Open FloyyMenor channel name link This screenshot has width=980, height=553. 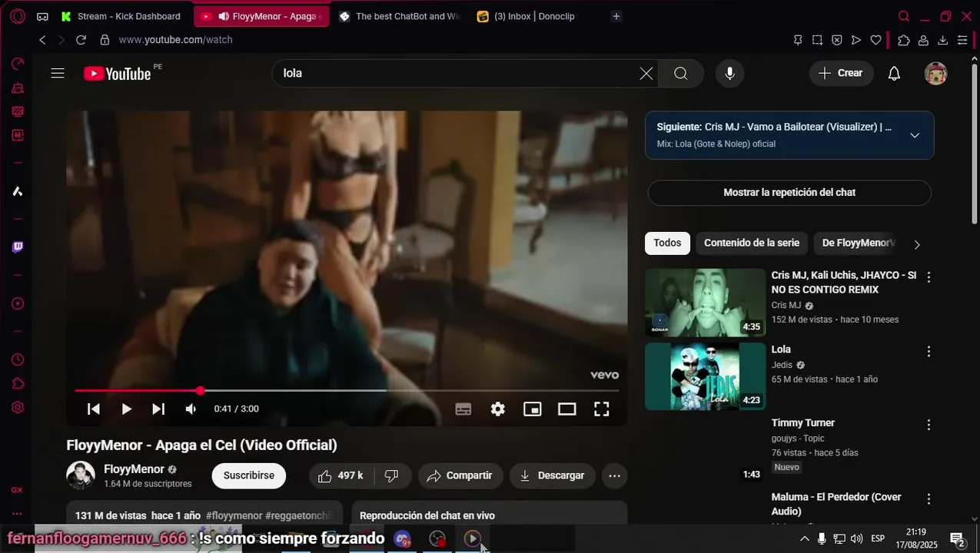tap(134, 469)
